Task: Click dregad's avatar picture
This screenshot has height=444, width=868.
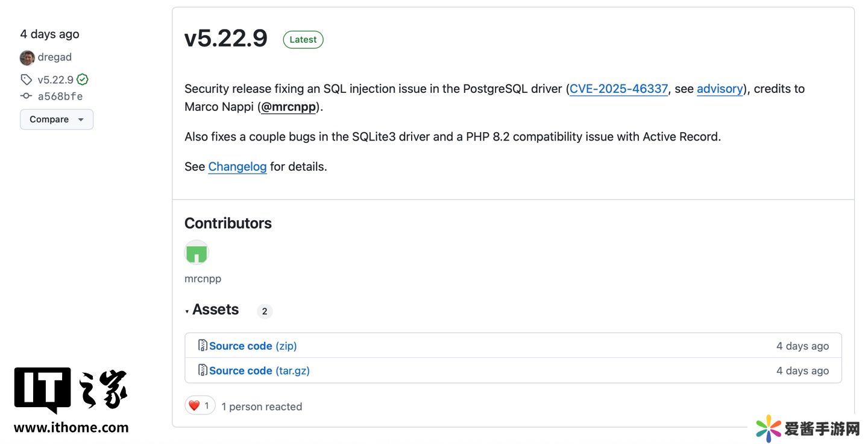Action: pos(27,58)
